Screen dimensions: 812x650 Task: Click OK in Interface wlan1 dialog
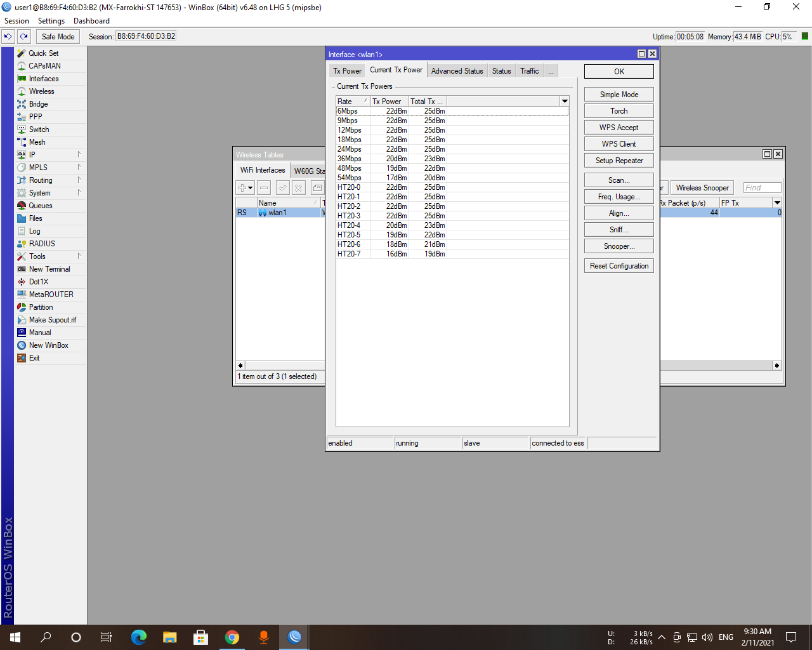pyautogui.click(x=619, y=72)
